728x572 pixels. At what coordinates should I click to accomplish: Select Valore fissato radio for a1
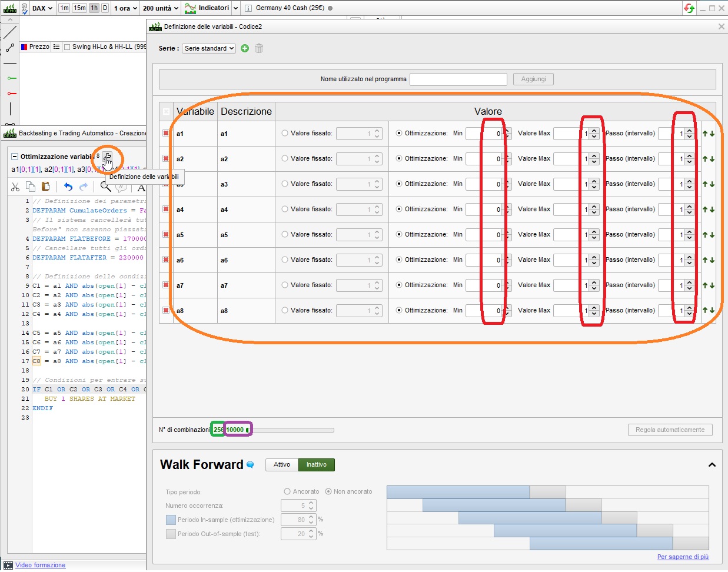(285, 134)
